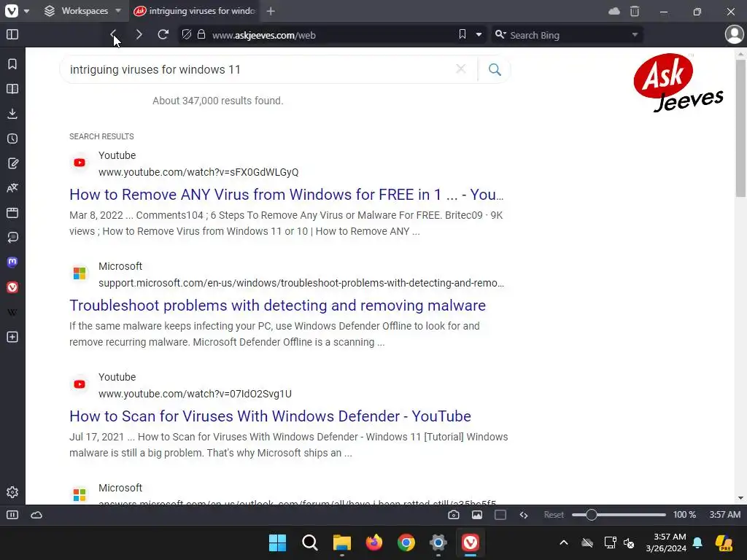Launch Chrome from the taskbar

tap(406, 542)
